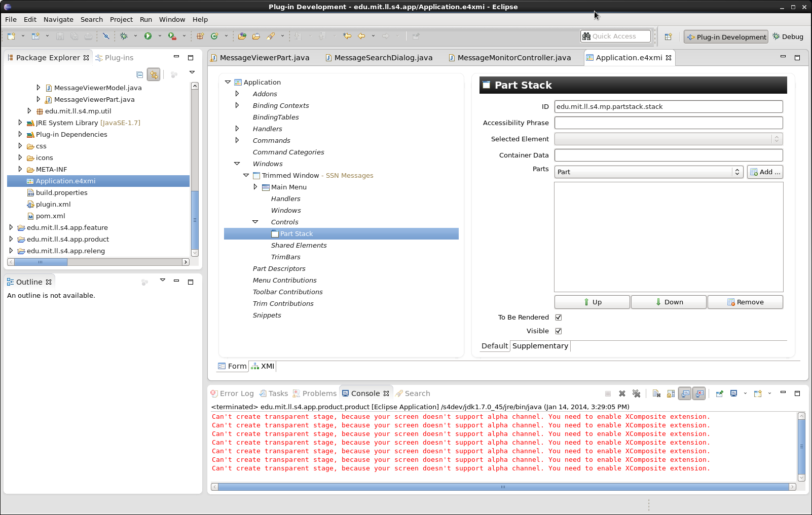Open the Project menu
Viewport: 812px width, 515px height.
click(x=121, y=19)
